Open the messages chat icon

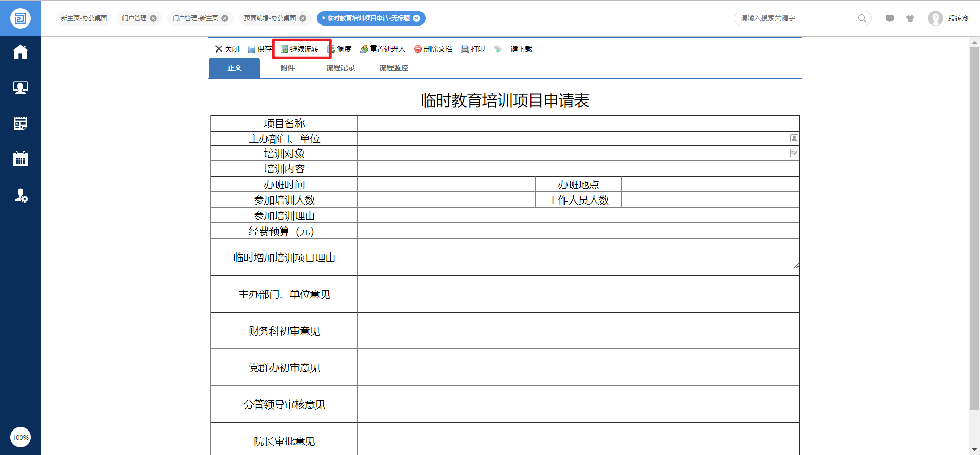click(x=890, y=18)
